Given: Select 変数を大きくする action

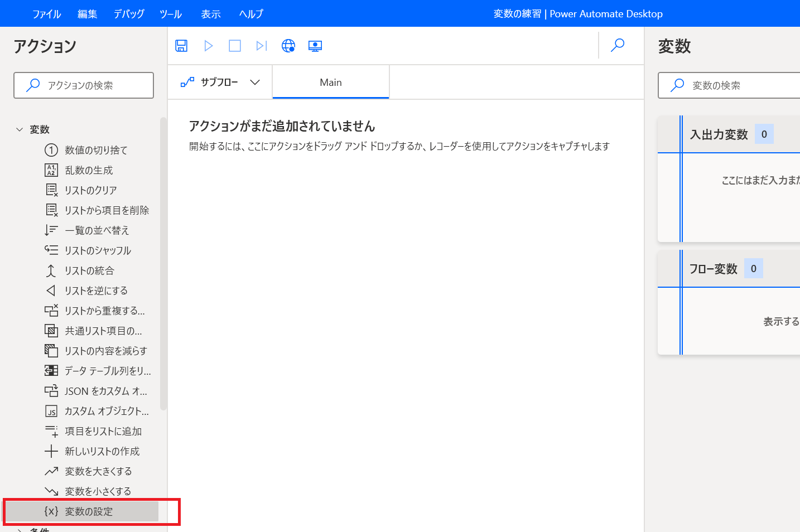Looking at the screenshot, I should click(x=88, y=471).
